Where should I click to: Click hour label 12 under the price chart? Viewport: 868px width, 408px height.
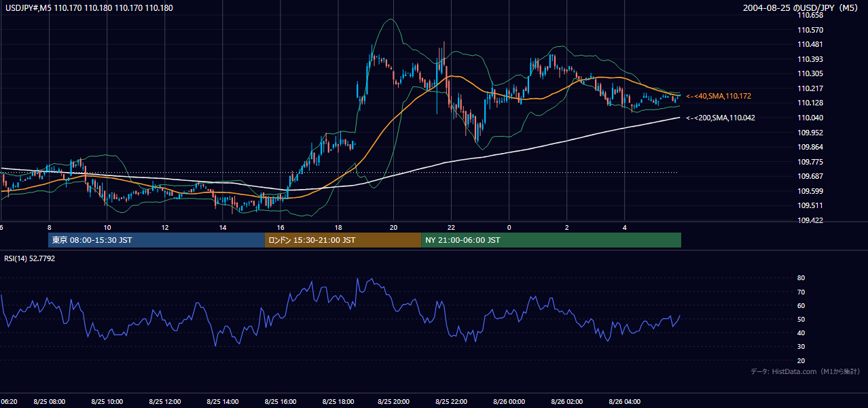(164, 226)
